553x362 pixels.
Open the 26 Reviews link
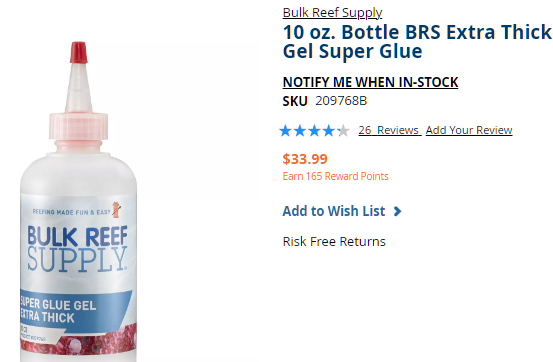click(390, 130)
